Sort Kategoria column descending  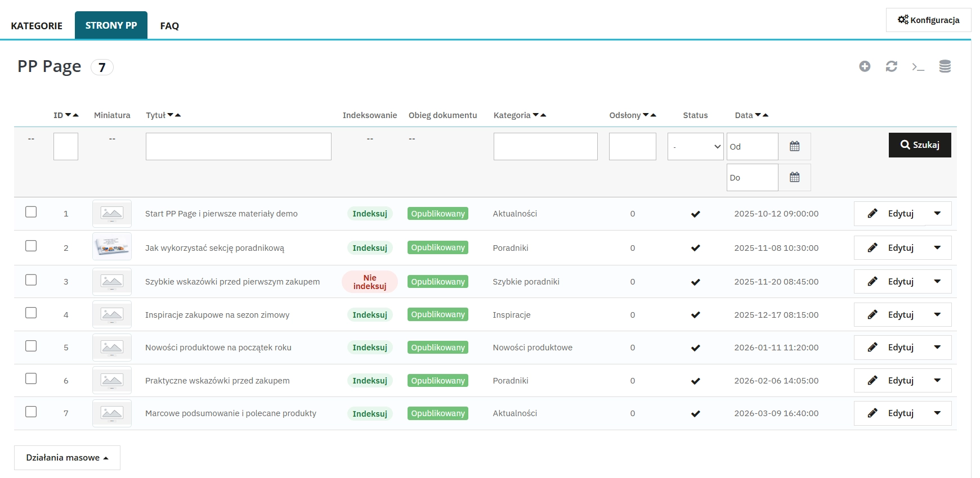click(536, 115)
